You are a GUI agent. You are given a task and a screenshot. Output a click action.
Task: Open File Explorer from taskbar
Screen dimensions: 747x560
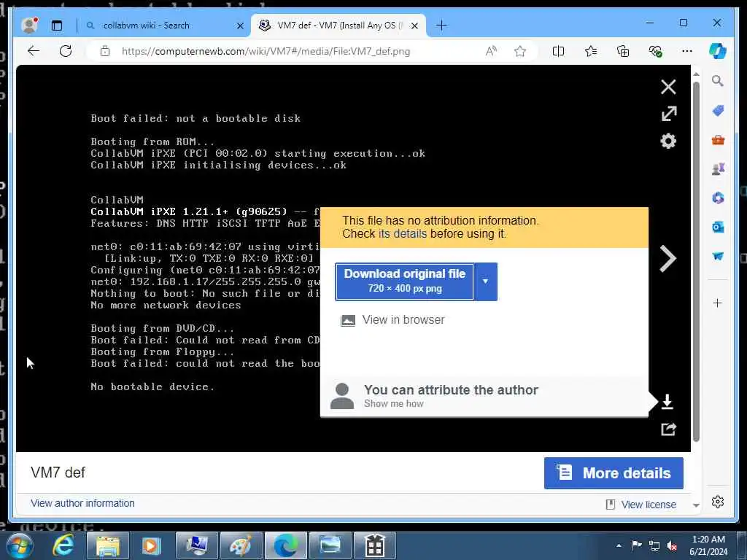(x=108, y=545)
